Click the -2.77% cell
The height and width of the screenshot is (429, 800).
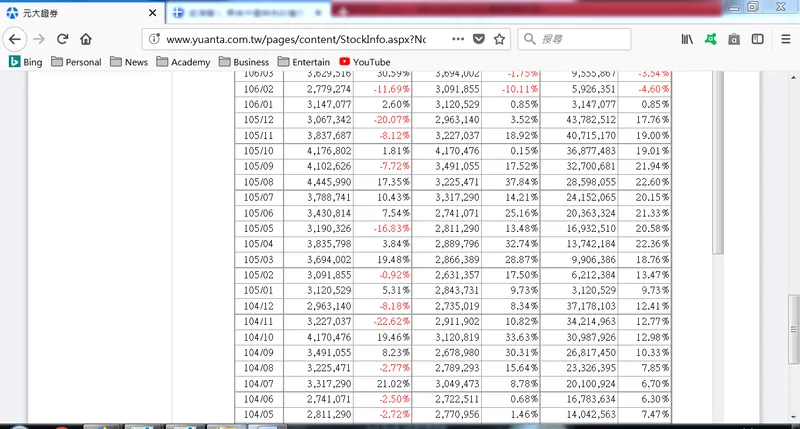(x=394, y=368)
